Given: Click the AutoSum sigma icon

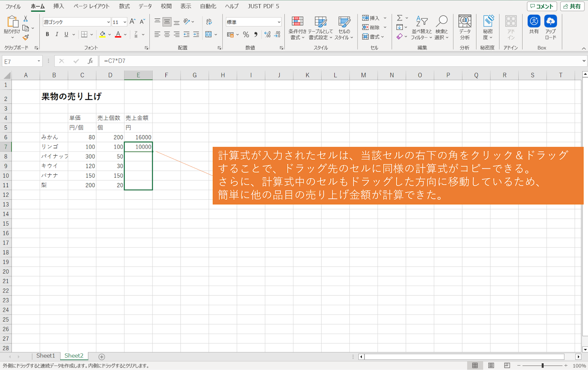Looking at the screenshot, I should pyautogui.click(x=399, y=18).
